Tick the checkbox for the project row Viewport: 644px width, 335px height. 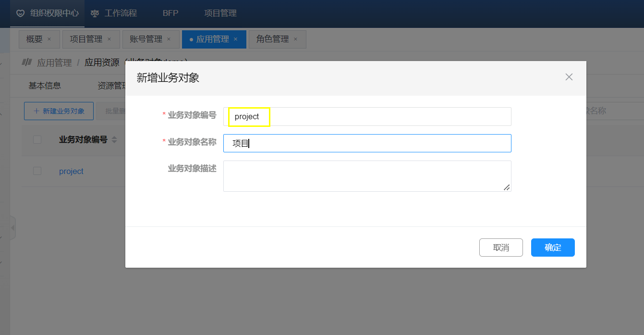click(37, 171)
